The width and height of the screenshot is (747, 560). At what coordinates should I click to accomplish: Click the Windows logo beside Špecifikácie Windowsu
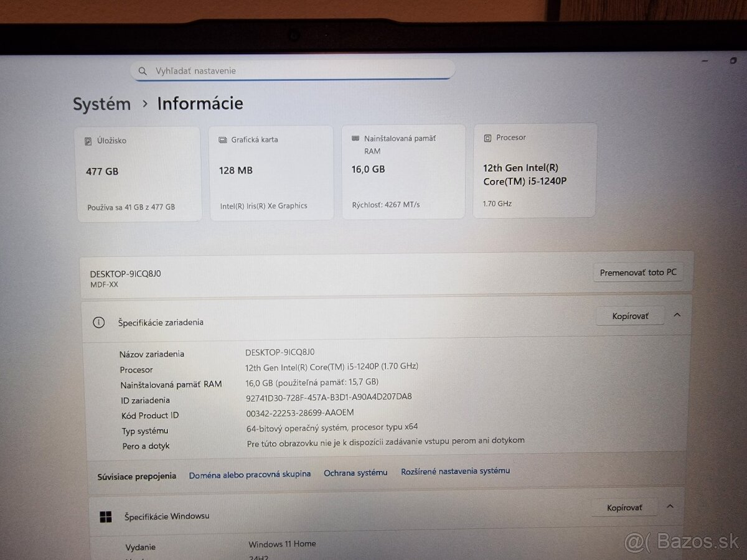105,516
